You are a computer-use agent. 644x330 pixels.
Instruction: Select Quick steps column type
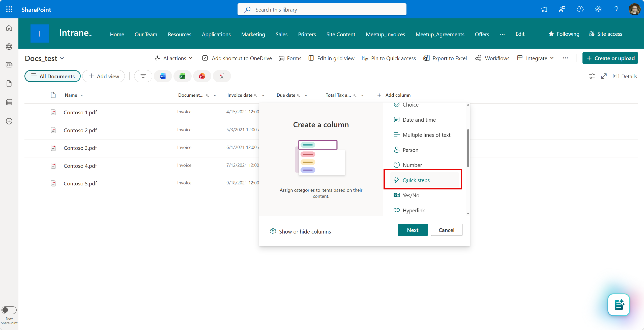[x=416, y=180]
